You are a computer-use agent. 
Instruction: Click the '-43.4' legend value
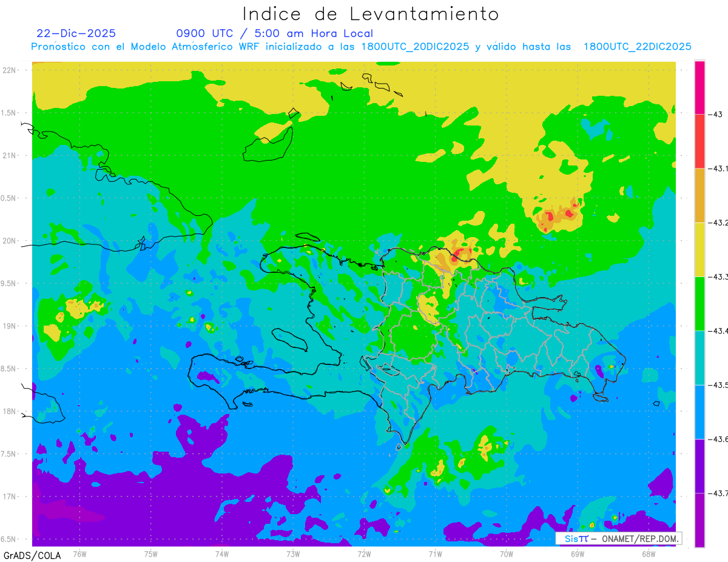[718, 330]
